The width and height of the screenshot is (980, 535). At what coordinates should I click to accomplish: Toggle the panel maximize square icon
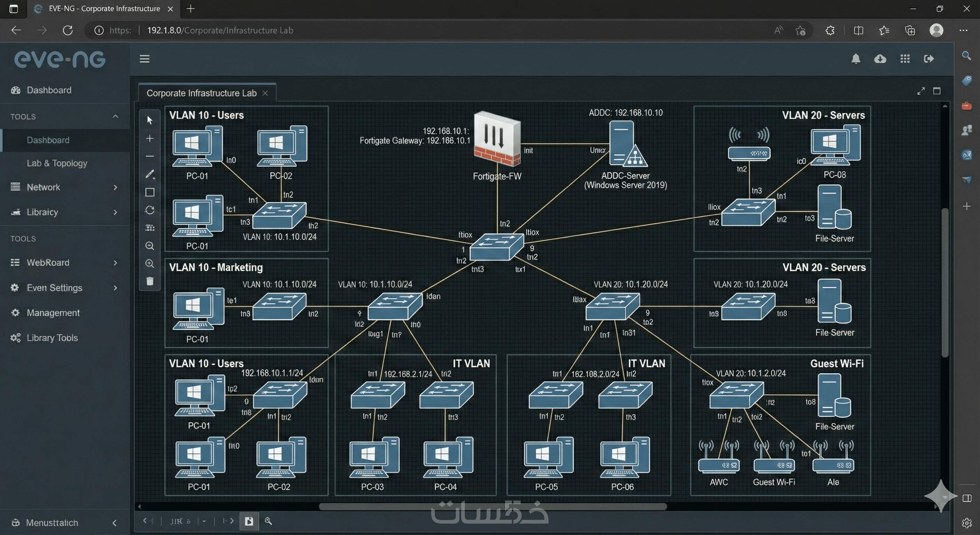coord(936,91)
